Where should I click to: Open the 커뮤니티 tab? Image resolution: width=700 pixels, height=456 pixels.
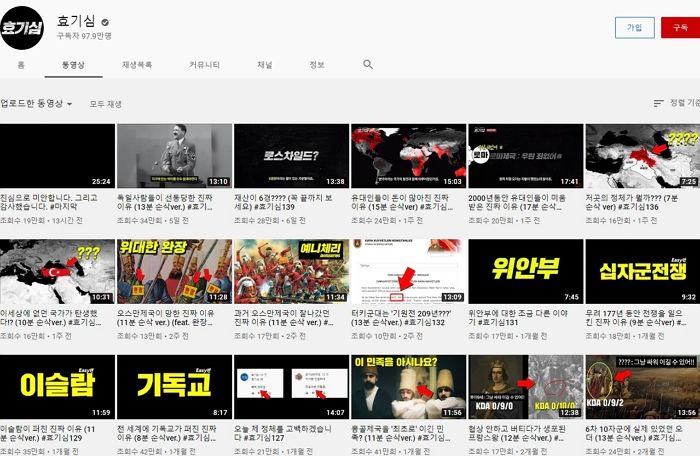click(x=204, y=65)
